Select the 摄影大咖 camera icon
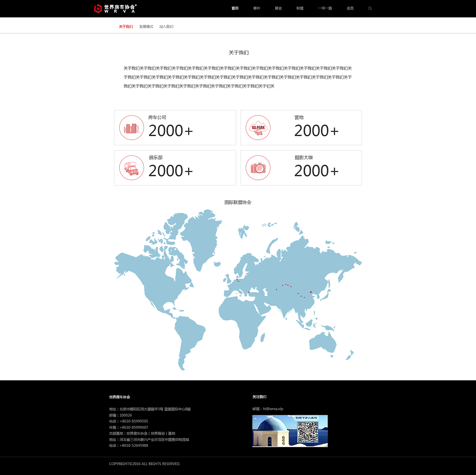This screenshot has width=476, height=475. (x=258, y=168)
